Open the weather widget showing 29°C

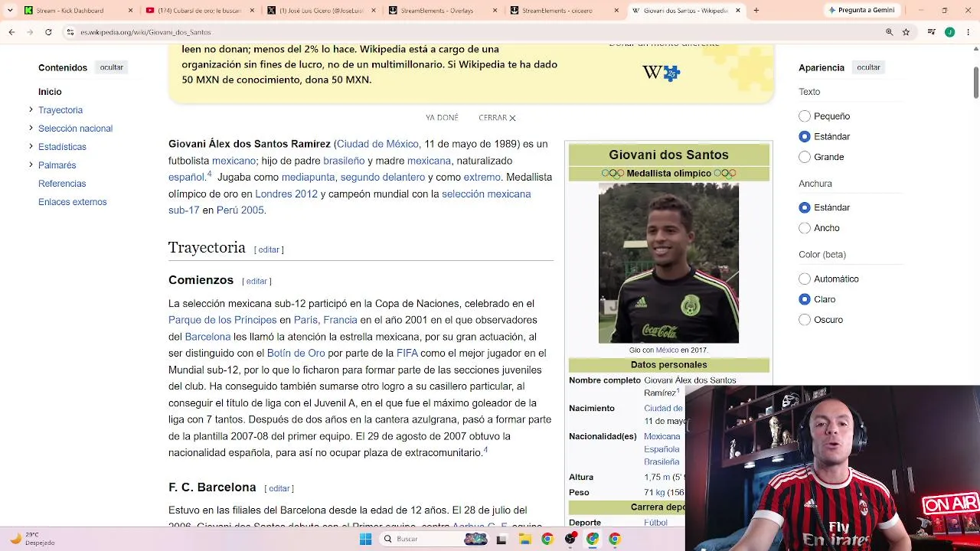[x=31, y=539]
